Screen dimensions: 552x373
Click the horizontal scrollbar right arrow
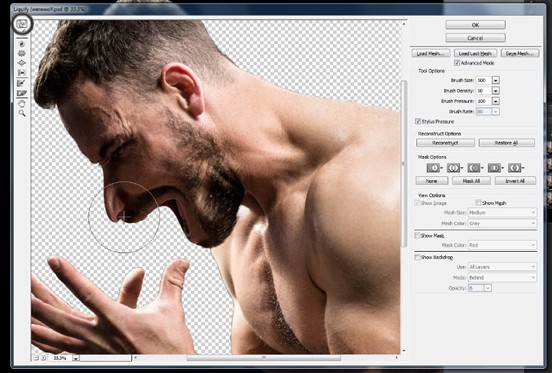pos(397,358)
